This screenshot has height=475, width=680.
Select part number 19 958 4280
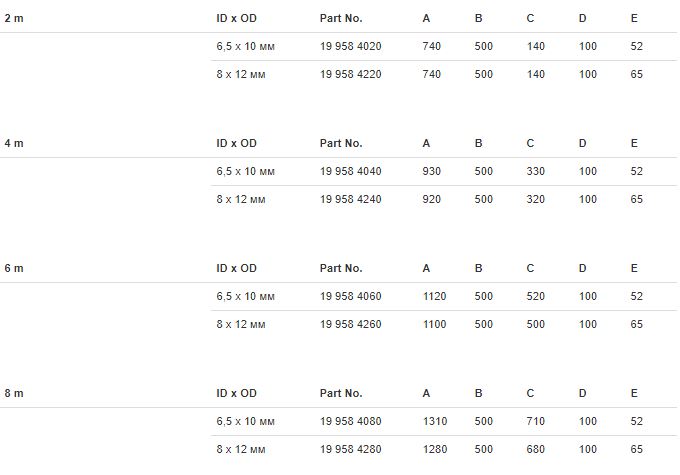pyautogui.click(x=350, y=450)
